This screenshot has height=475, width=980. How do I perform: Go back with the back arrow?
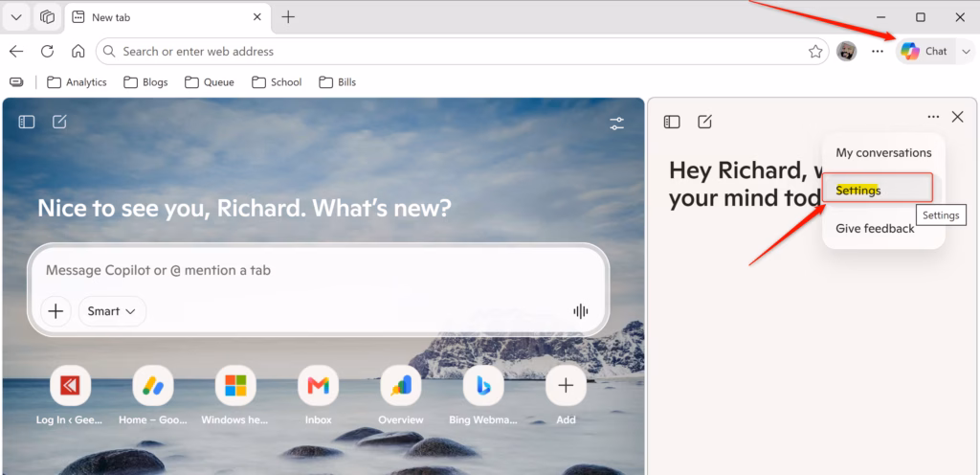pyautogui.click(x=16, y=52)
